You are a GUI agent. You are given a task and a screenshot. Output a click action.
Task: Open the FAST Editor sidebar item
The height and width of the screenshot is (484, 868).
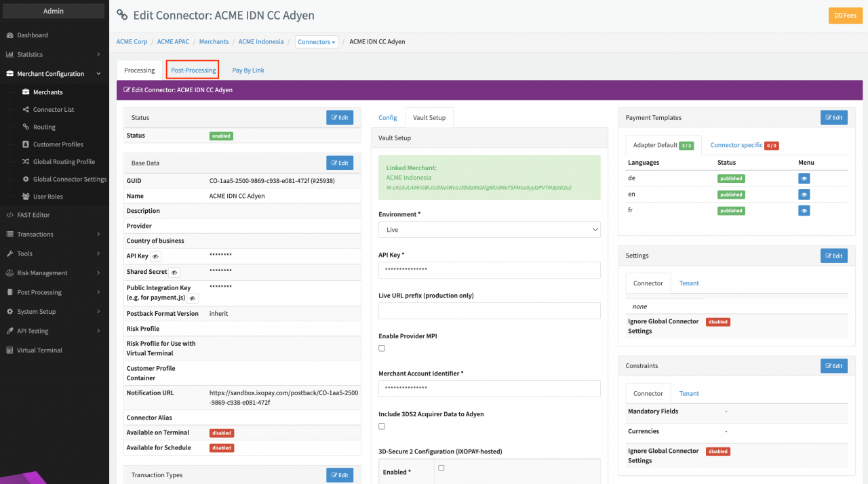pos(33,215)
